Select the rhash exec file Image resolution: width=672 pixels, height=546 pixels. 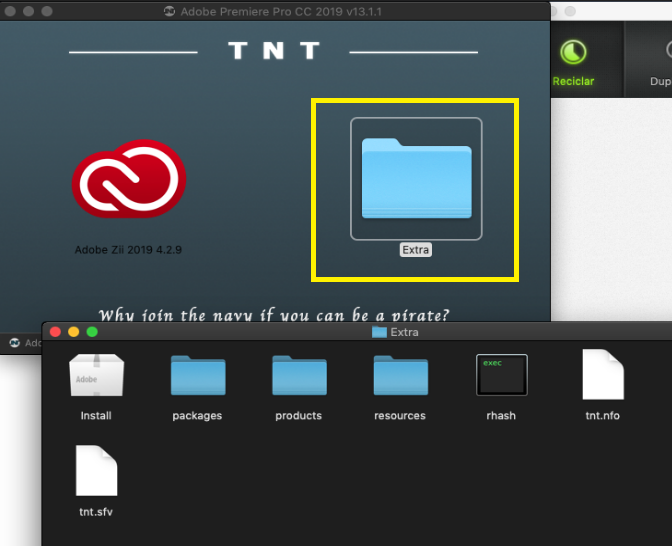click(501, 375)
